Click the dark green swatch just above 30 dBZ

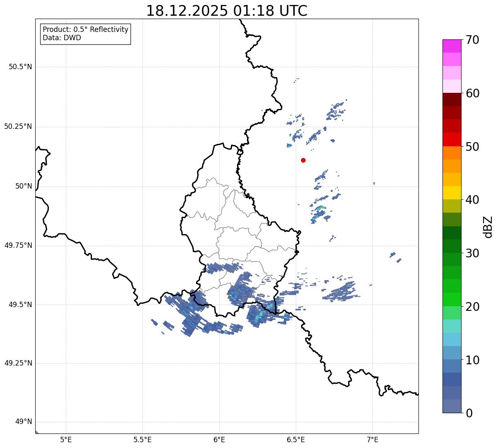452,246
